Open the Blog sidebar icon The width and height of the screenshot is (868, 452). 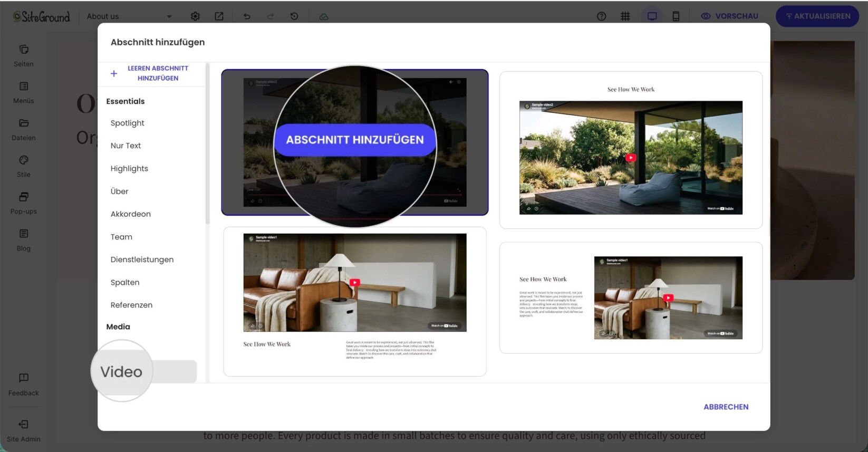point(24,234)
